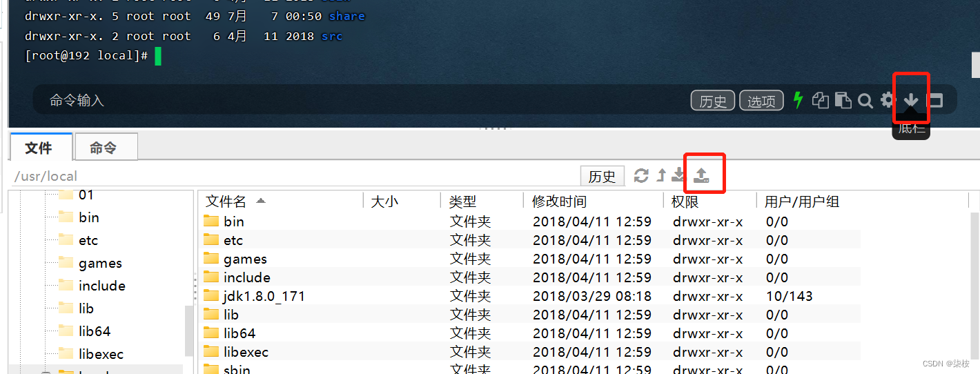Select the games row in the file list

tap(530, 259)
